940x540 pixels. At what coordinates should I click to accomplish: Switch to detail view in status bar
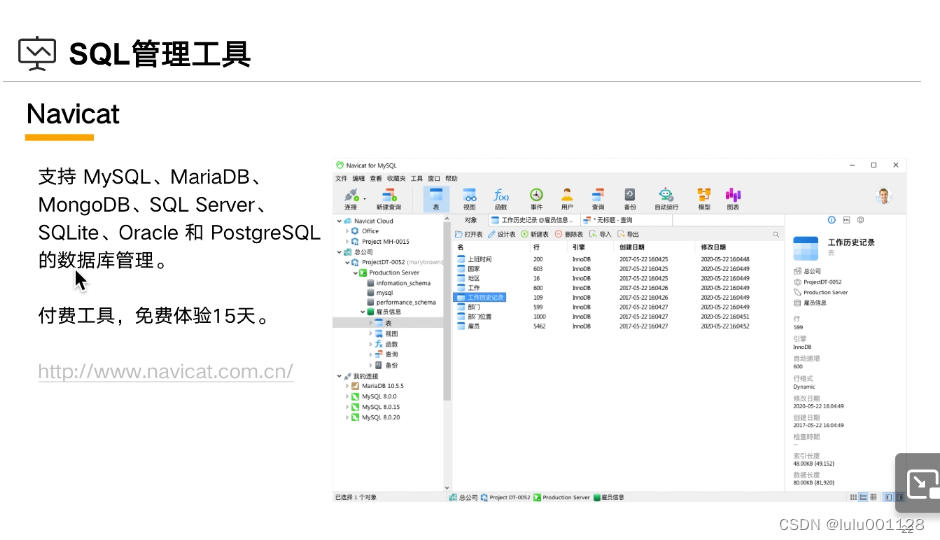coord(873,497)
